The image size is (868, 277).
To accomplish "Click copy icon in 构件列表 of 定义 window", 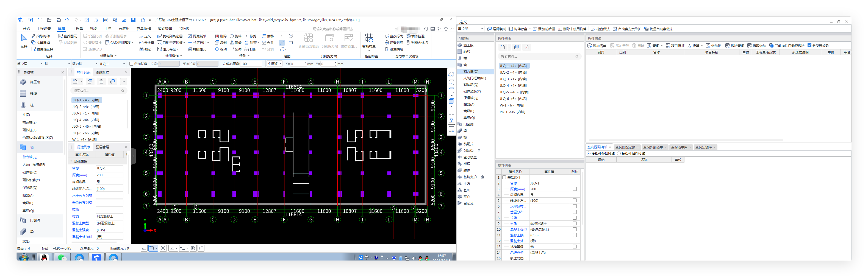I will coord(516,47).
